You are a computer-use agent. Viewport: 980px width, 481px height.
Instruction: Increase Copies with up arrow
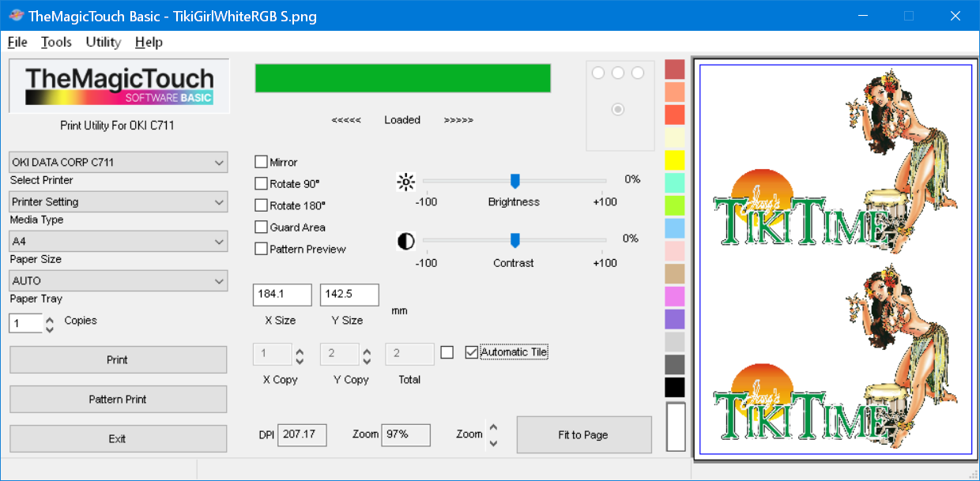coord(50,318)
